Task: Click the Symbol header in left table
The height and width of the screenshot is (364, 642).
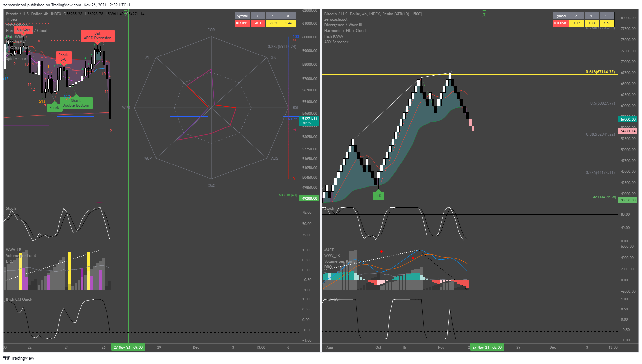Action: (x=242, y=16)
